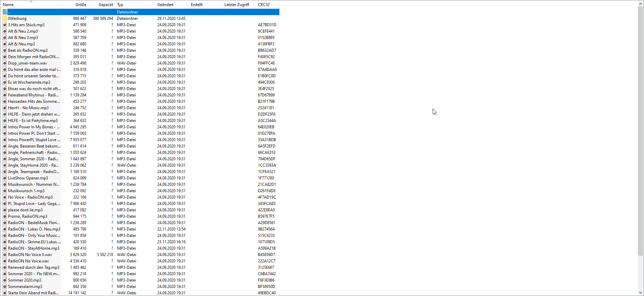
Task: Sort the list by the Name column
Action: (x=8, y=5)
